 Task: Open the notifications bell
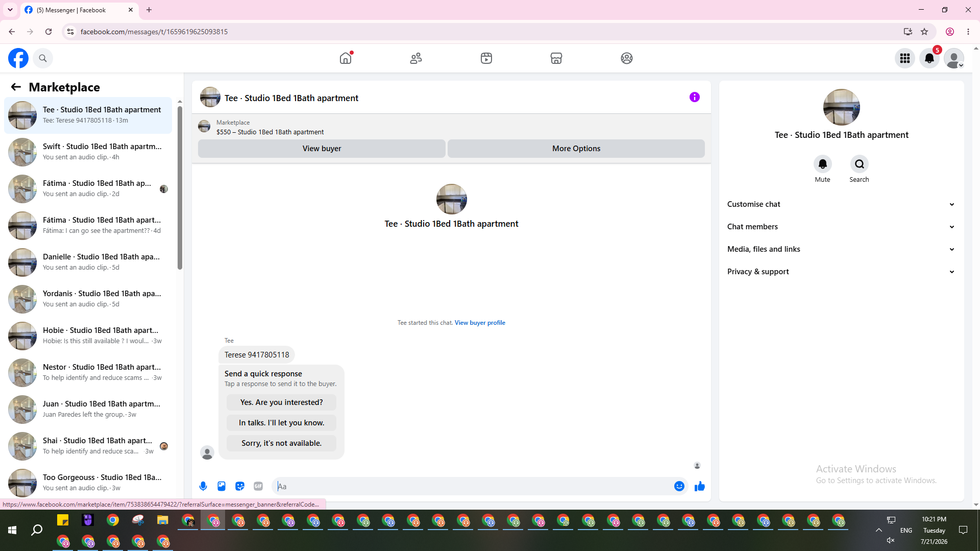(x=929, y=58)
